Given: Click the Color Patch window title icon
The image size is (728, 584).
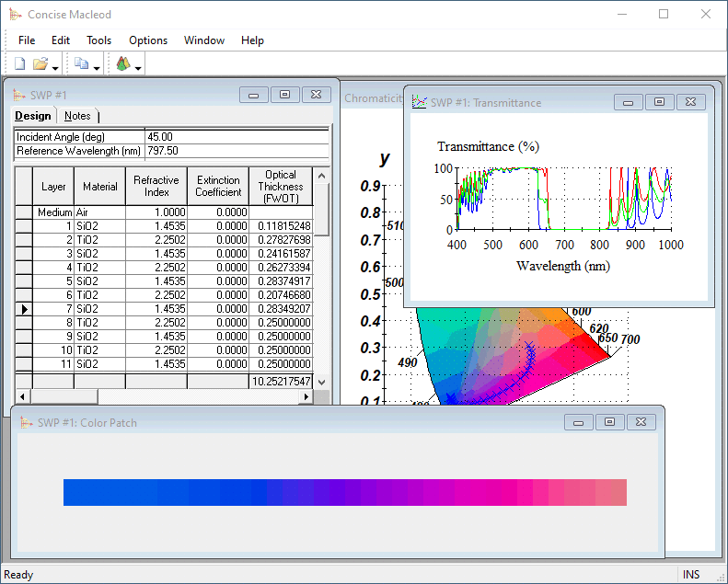Looking at the screenshot, I should 27,422.
